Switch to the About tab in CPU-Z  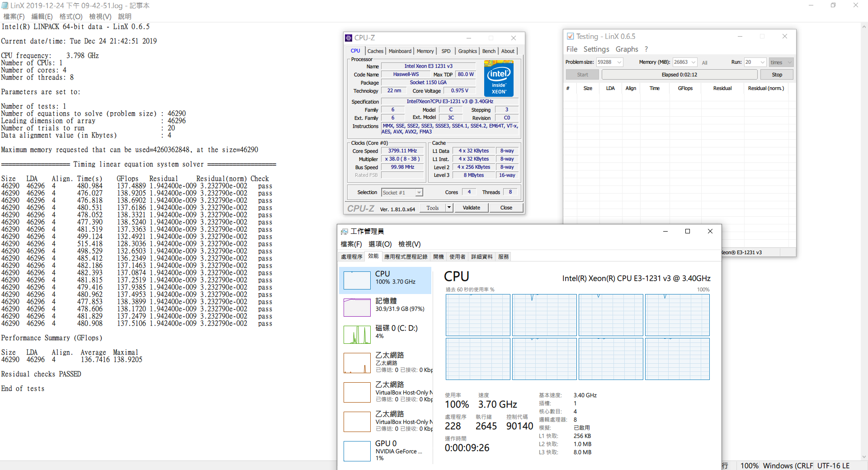coord(508,51)
